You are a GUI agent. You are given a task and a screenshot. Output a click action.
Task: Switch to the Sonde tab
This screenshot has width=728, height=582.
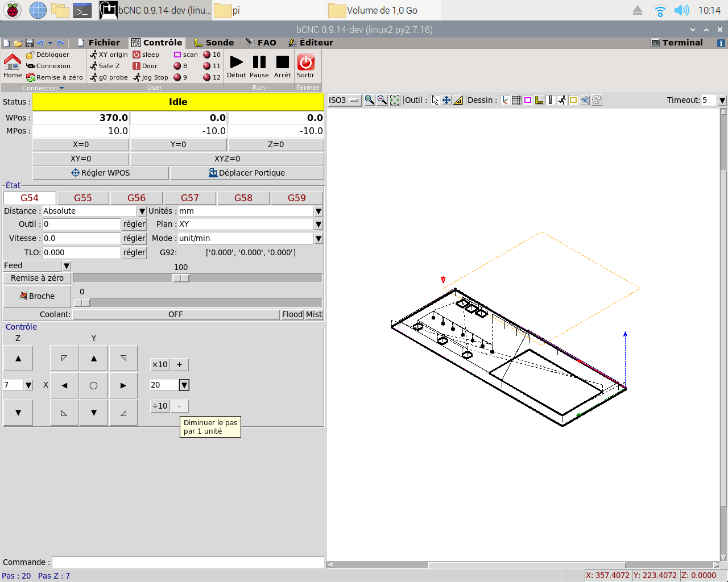[x=214, y=43]
